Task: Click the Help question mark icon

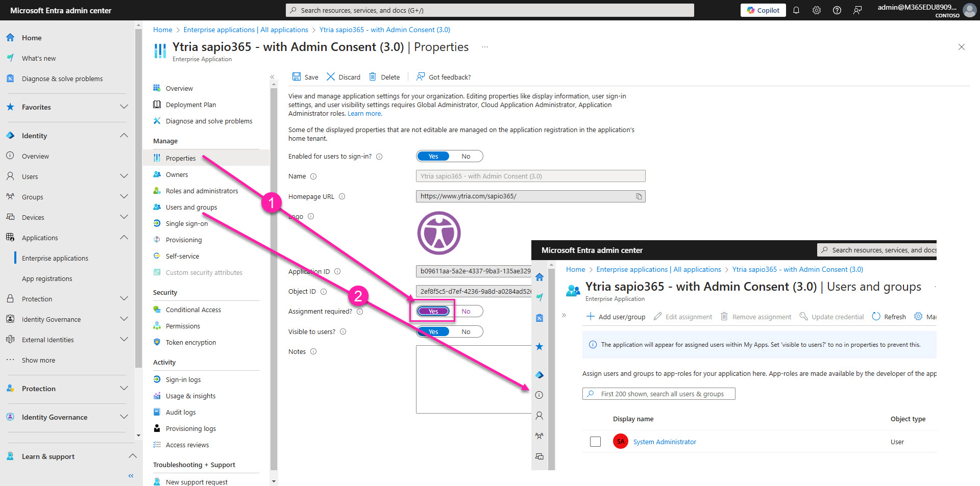Action: [x=837, y=10]
